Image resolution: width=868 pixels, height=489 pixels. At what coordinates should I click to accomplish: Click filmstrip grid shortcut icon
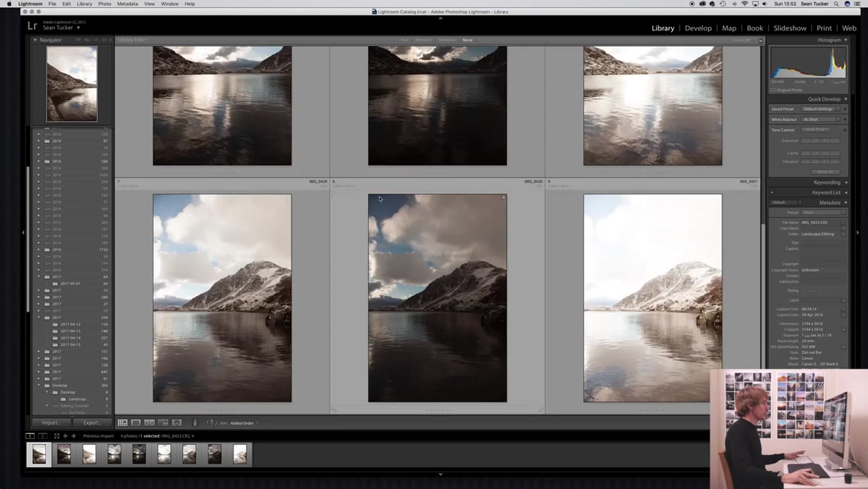pyautogui.click(x=56, y=436)
